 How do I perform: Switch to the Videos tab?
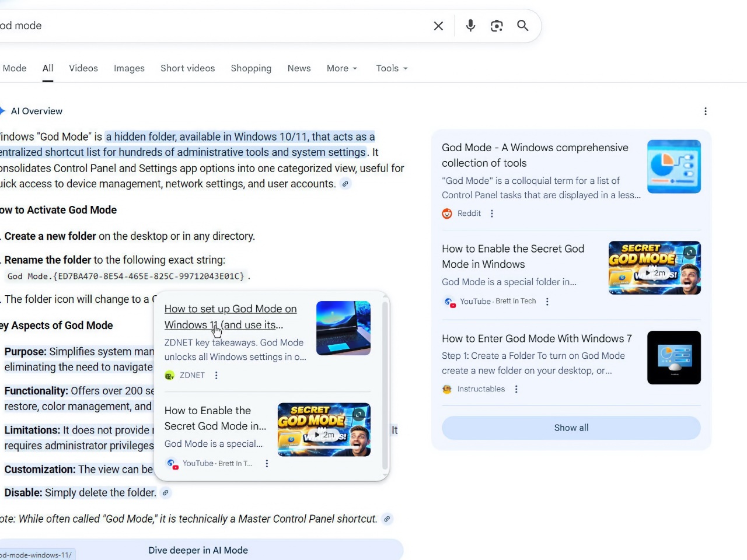click(83, 68)
